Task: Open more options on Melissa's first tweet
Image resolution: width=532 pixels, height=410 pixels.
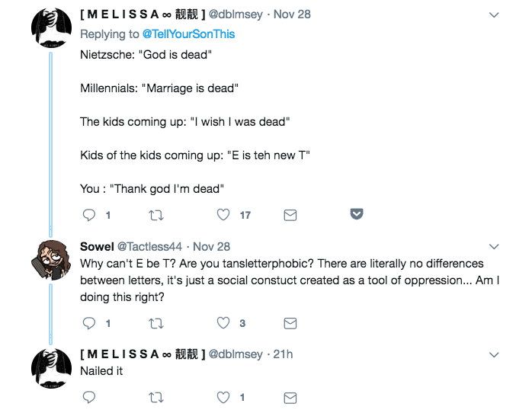Action: (493, 15)
